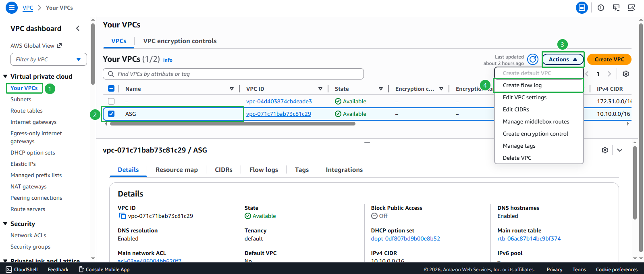Choose Manage middlebox routes menu item

click(x=539, y=121)
